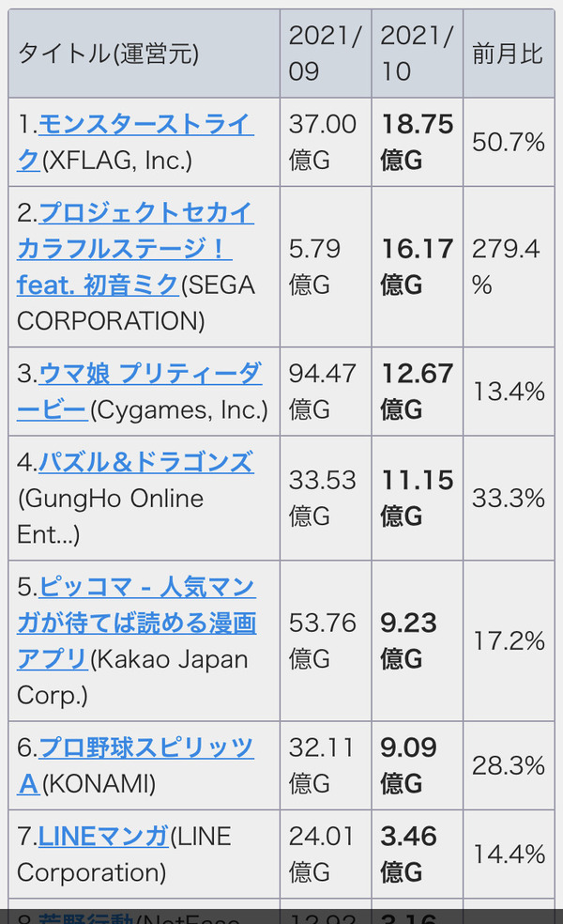The image size is (563, 924).
Task: Open the プロ野球スピリッツA link
Action: pyautogui.click(x=135, y=765)
